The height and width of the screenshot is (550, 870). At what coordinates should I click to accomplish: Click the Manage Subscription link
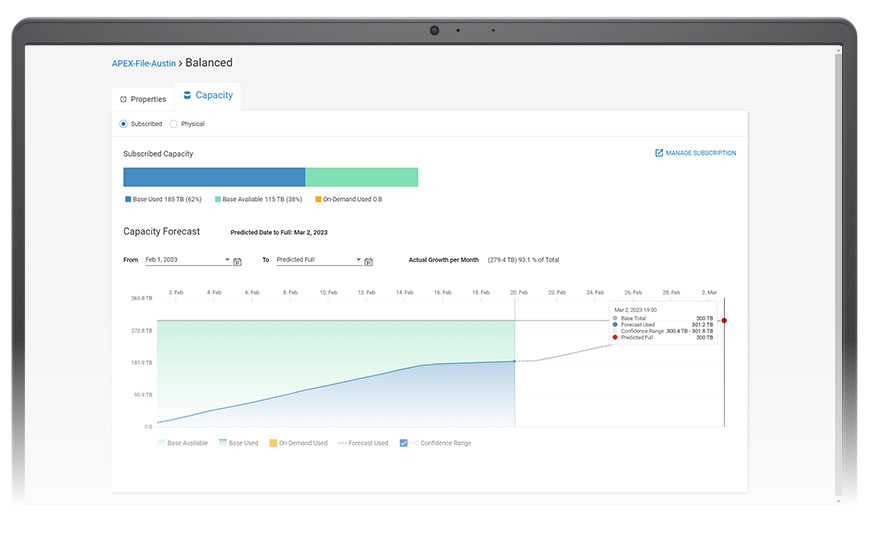click(x=700, y=153)
